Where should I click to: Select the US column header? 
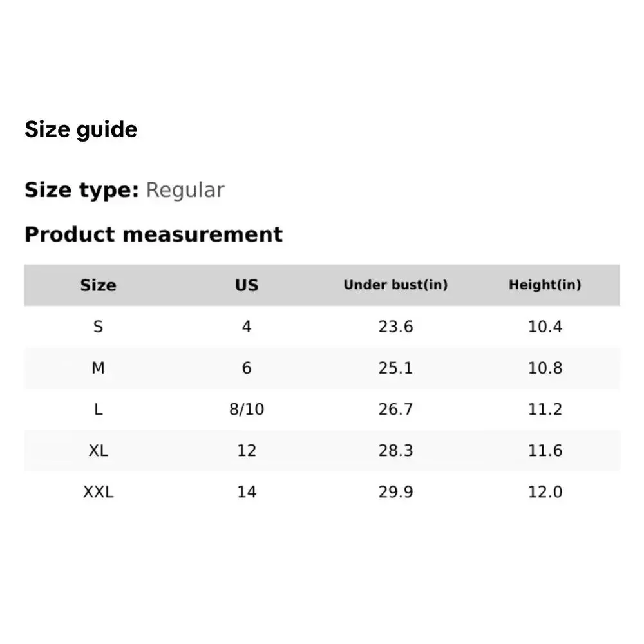(x=247, y=285)
